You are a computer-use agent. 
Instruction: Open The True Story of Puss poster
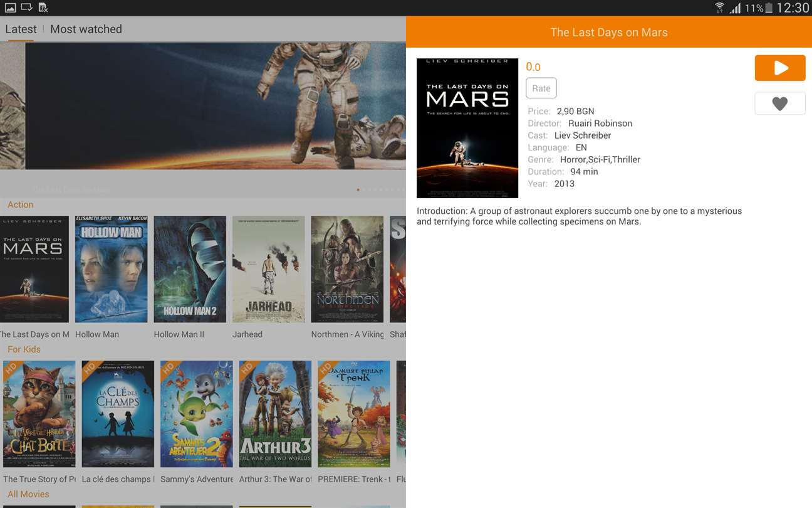tap(39, 414)
